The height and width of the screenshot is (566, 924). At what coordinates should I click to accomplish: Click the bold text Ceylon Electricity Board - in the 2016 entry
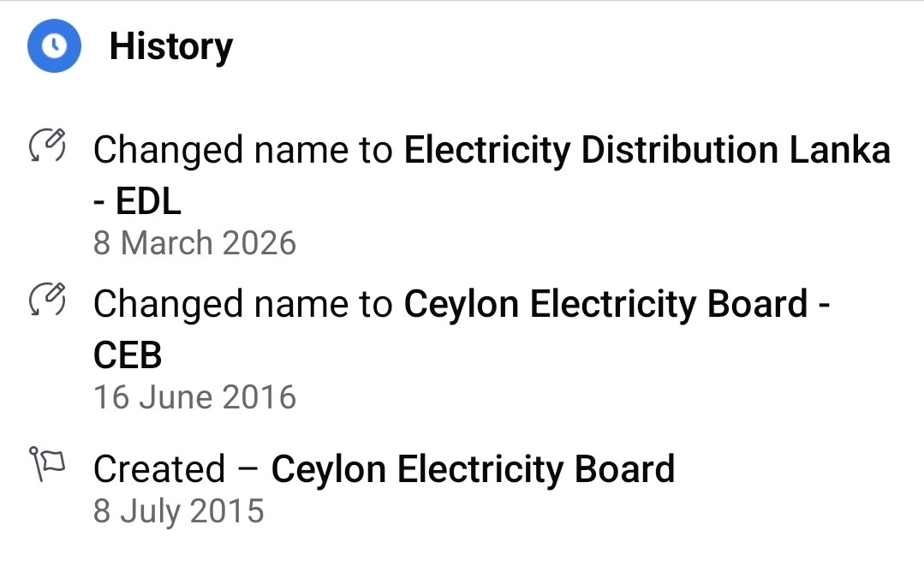tap(617, 305)
